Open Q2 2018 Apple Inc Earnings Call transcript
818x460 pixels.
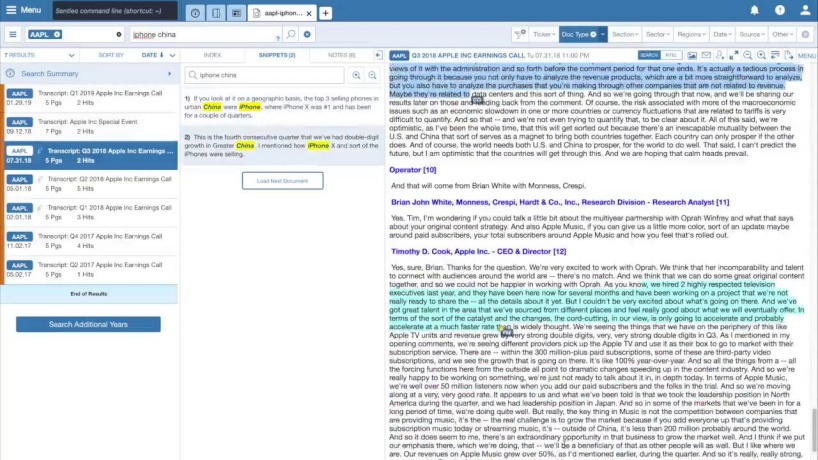point(90,184)
